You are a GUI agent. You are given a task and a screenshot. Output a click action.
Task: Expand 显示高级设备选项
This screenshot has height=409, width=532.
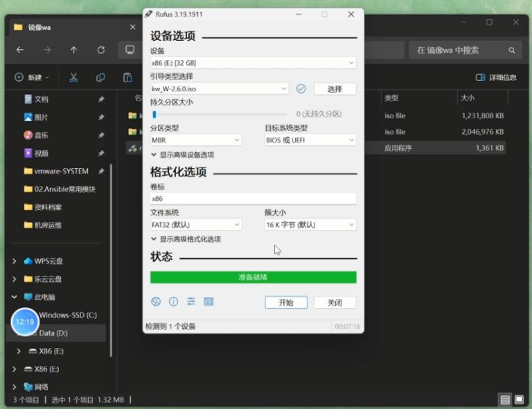tap(183, 155)
